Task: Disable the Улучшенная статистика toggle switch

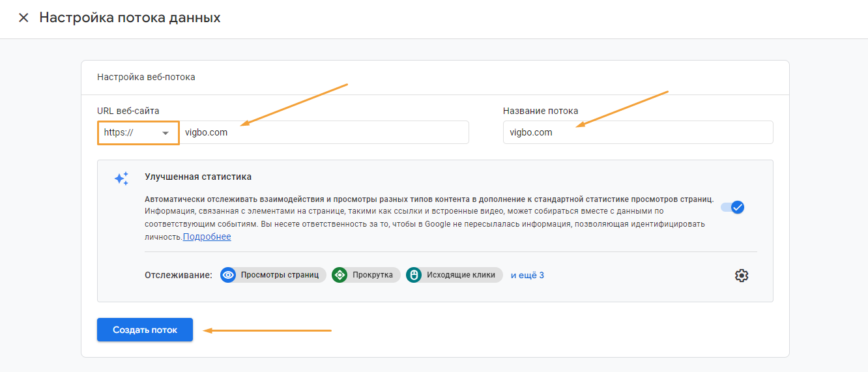Action: tap(732, 207)
